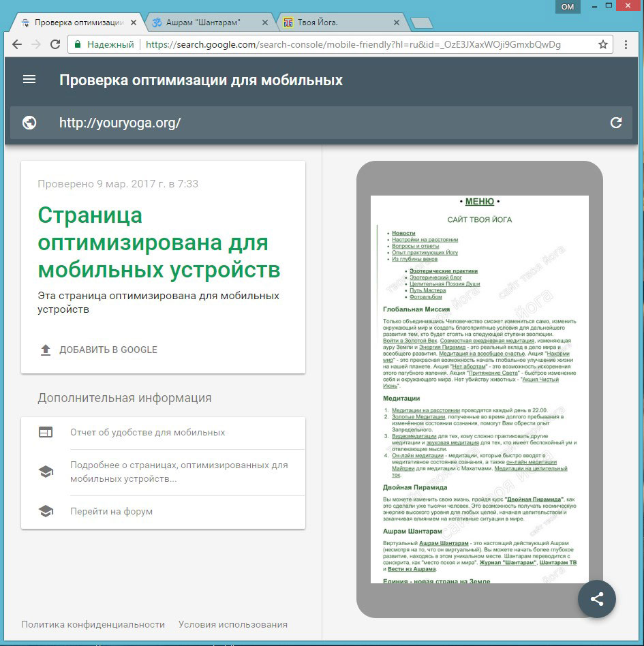Viewport: 644px width, 646px height.
Task: Close the Твоя Йога tab
Action: pos(397,22)
